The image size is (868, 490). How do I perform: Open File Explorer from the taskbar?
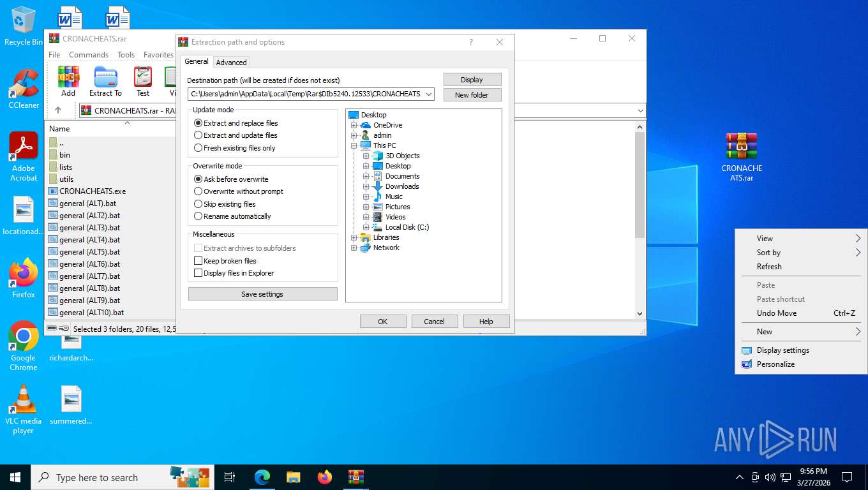[x=293, y=477]
